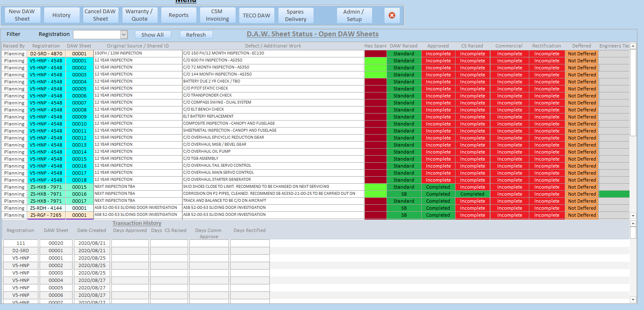Click 'D.A.W. Sheet Status - Open DAW Sheets' title
The height and width of the screenshot is (310, 644).
pyautogui.click(x=313, y=34)
